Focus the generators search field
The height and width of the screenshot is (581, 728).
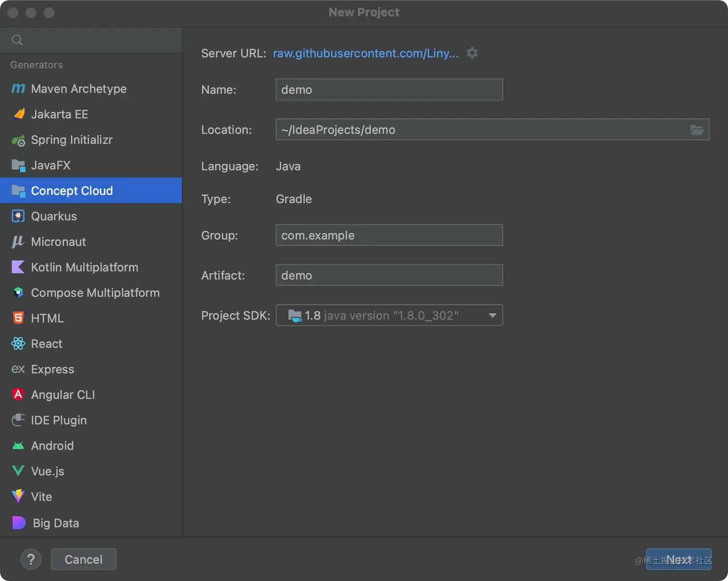tap(91, 40)
